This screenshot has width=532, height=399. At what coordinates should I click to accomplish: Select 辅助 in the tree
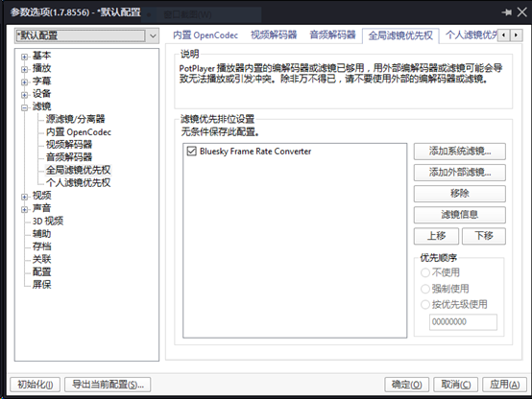[x=41, y=234]
